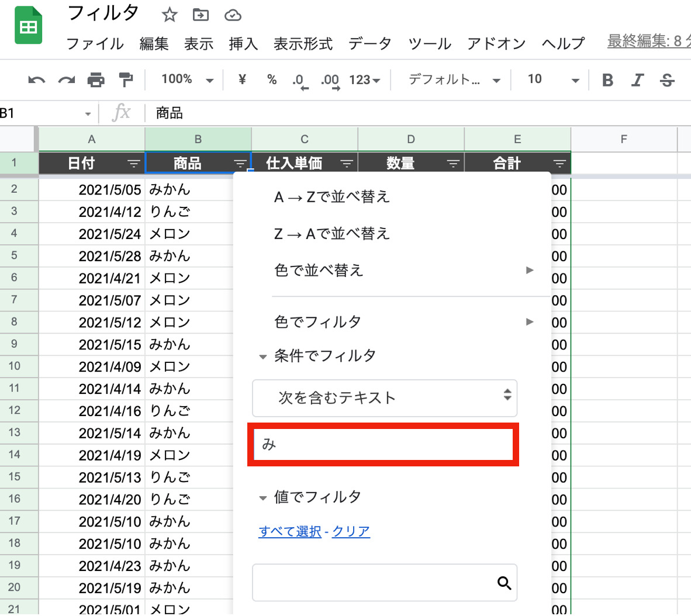Open the 次を含むテキスト condition dropdown
Viewport: 691px width, 616px height.
[x=385, y=398]
